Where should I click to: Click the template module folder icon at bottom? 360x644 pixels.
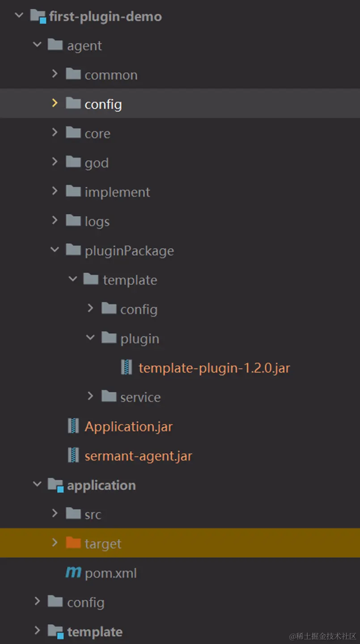click(55, 631)
